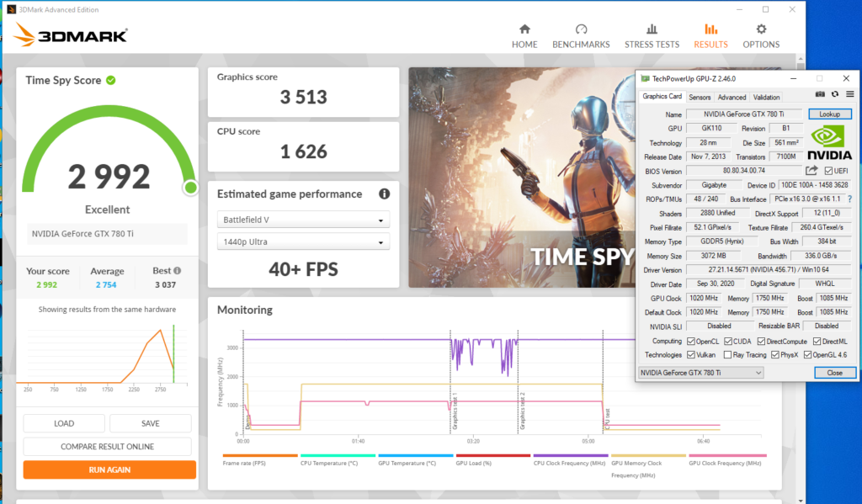Click the Device ID field in GPU-Z

pos(815,185)
